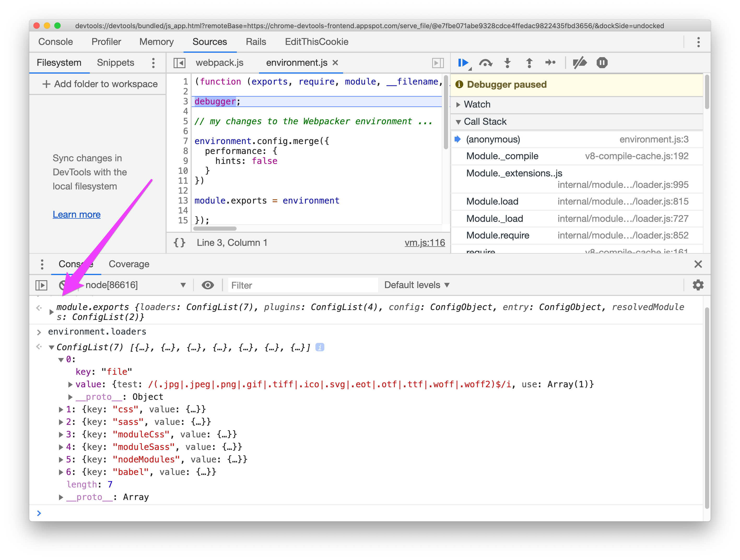740x560 pixels.
Task: Select Module.require stack frame
Action: pyautogui.click(x=577, y=235)
